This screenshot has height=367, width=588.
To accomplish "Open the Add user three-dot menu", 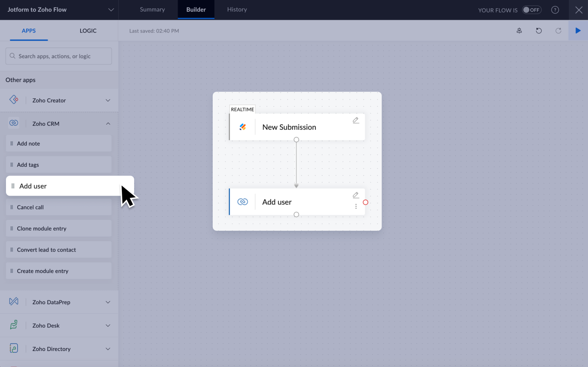I will click(x=356, y=207).
